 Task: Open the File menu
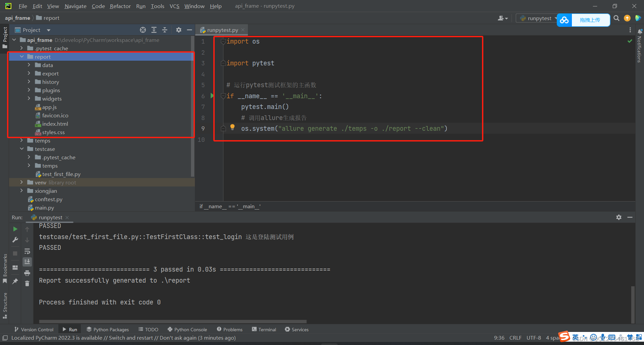pyautogui.click(x=23, y=6)
